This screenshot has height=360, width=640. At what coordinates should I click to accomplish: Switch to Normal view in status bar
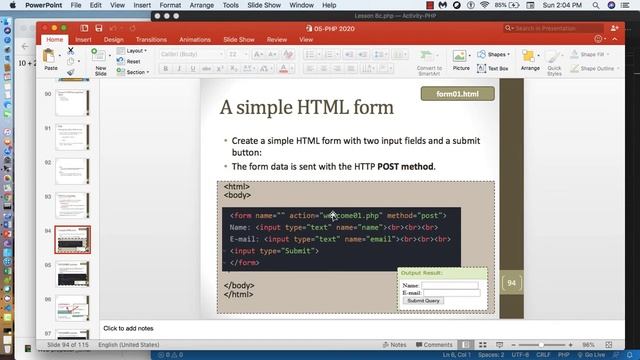tap(466, 345)
